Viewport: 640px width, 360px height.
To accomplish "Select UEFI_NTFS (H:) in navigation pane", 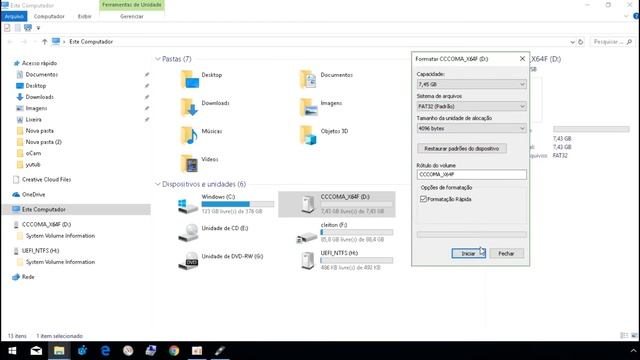I will [x=40, y=251].
